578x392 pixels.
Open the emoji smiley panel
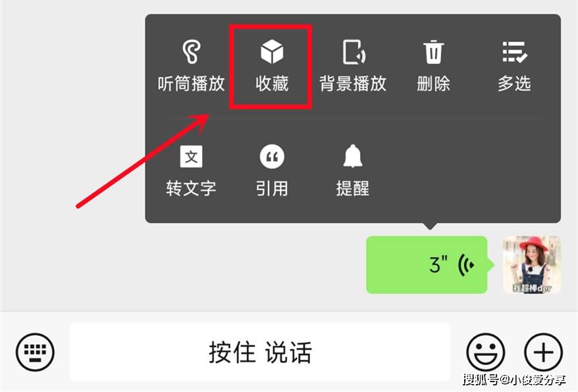point(485,352)
